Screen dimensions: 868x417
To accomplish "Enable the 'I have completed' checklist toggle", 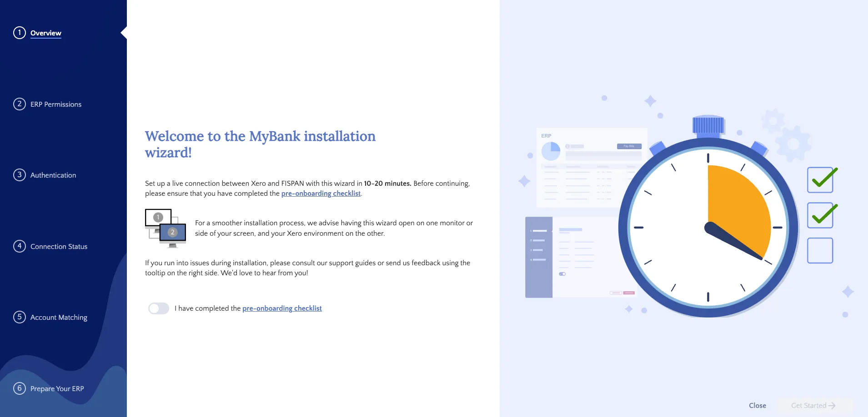I will pos(159,308).
